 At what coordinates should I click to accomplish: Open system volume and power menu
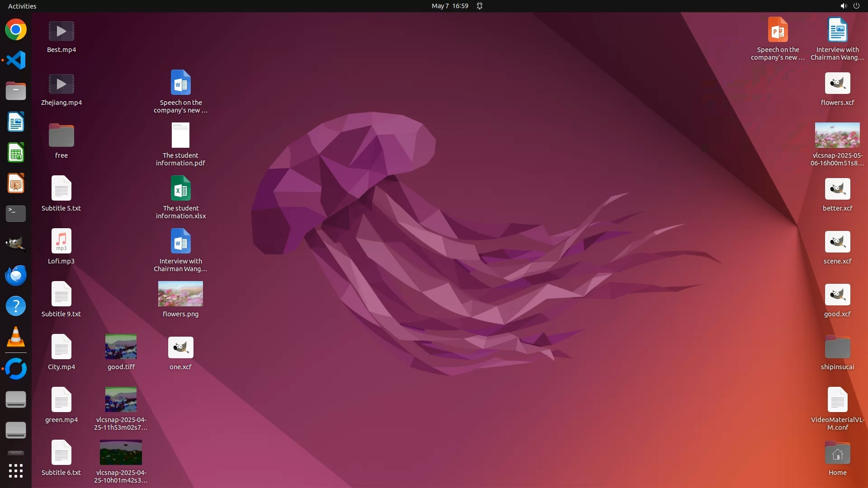pyautogui.click(x=849, y=6)
